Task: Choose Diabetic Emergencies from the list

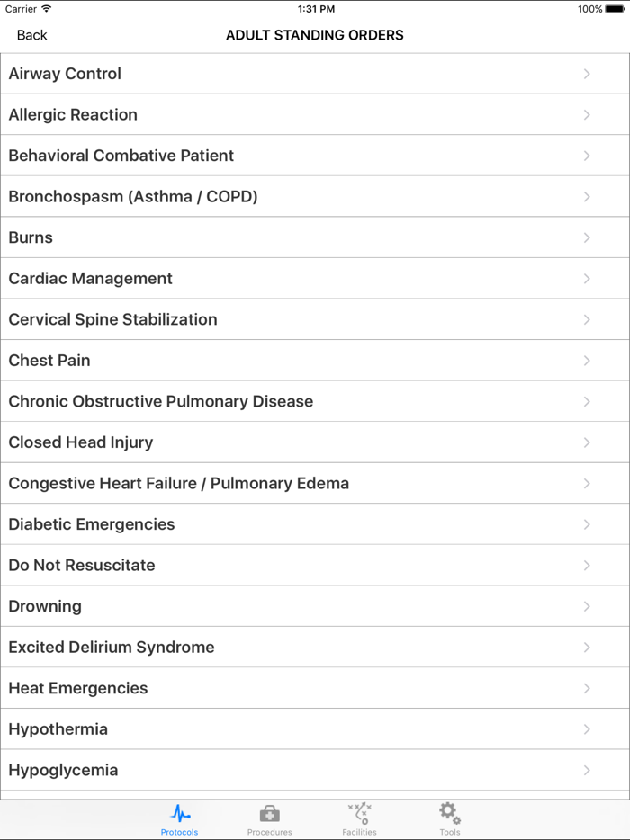Action: coord(92,524)
